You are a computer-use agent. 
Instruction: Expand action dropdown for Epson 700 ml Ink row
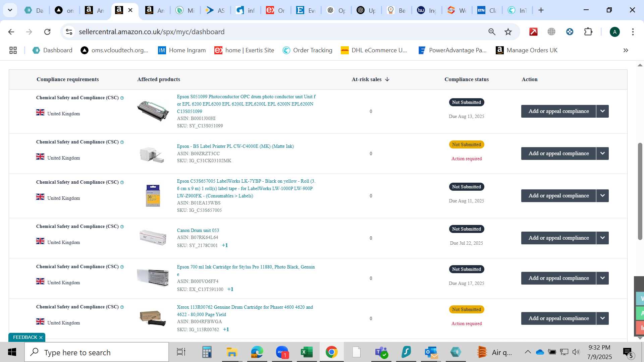point(602,278)
